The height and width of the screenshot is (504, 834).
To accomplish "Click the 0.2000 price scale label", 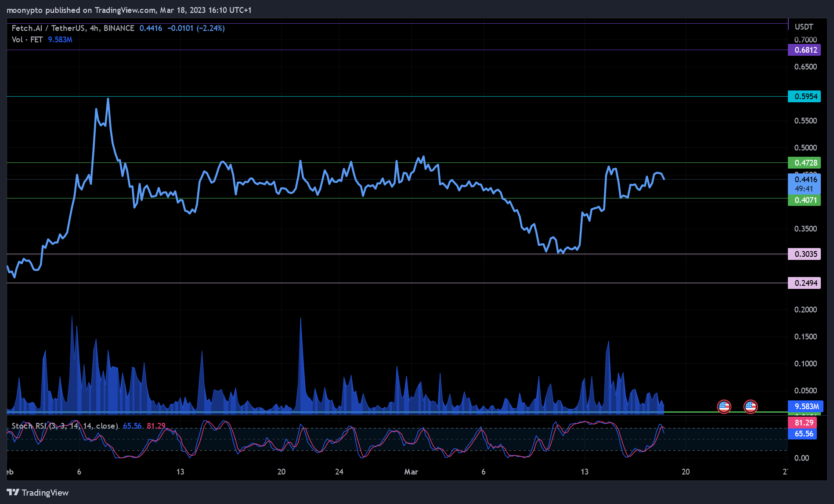I will pos(805,310).
